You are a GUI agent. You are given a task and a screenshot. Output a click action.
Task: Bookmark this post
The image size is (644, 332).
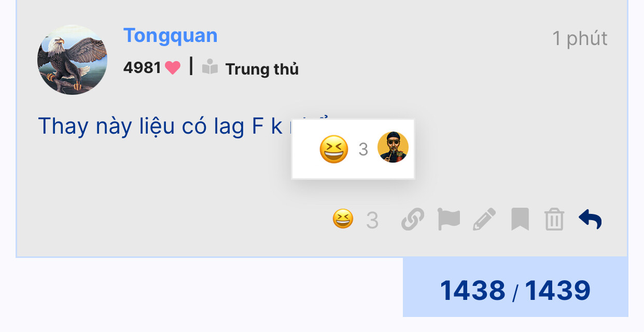pos(520,220)
